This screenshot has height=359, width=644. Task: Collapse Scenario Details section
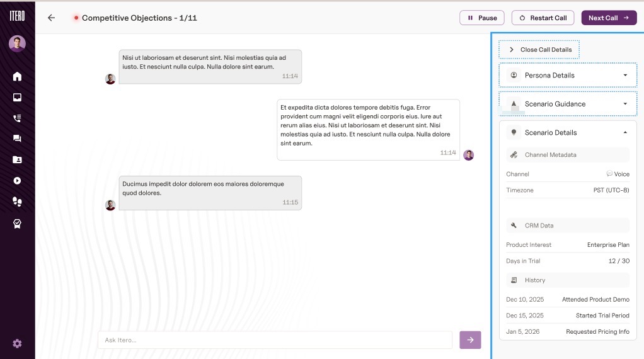(x=568, y=132)
